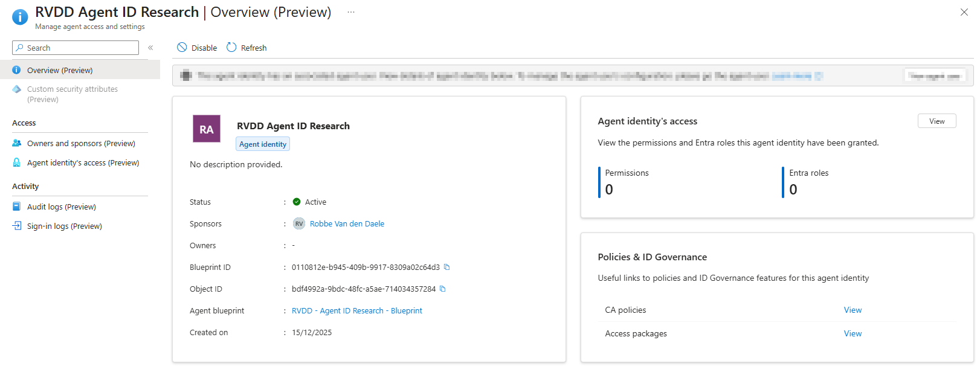The height and width of the screenshot is (375, 980).
Task: View Access packages
Action: (853, 333)
